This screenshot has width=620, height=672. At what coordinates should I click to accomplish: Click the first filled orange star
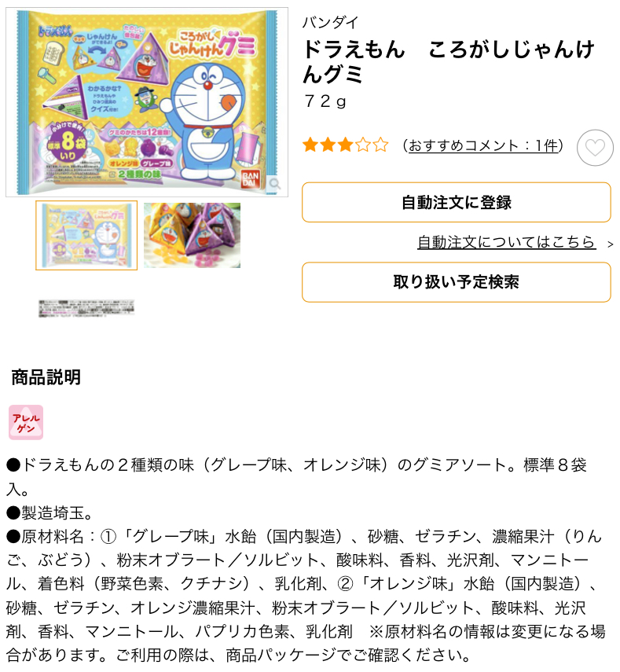pos(310,145)
